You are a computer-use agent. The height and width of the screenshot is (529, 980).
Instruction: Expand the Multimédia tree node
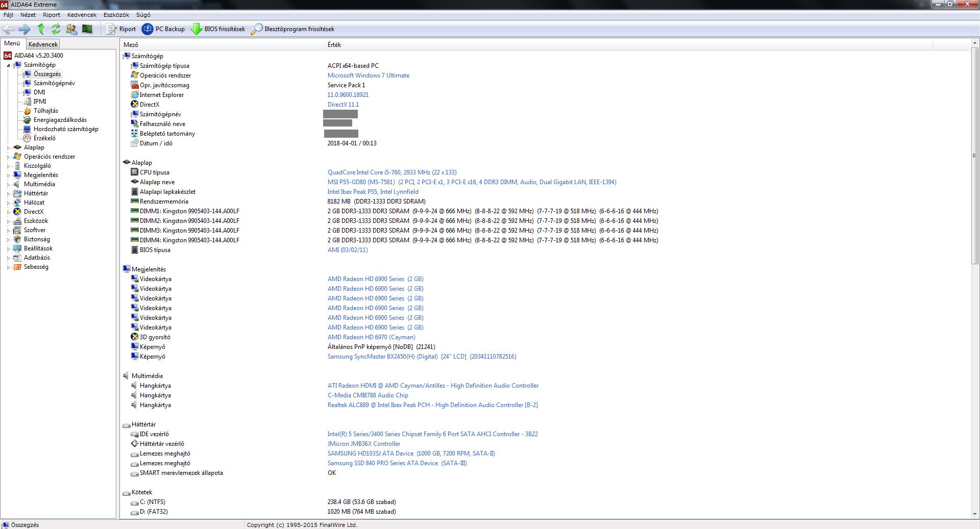pos(8,185)
